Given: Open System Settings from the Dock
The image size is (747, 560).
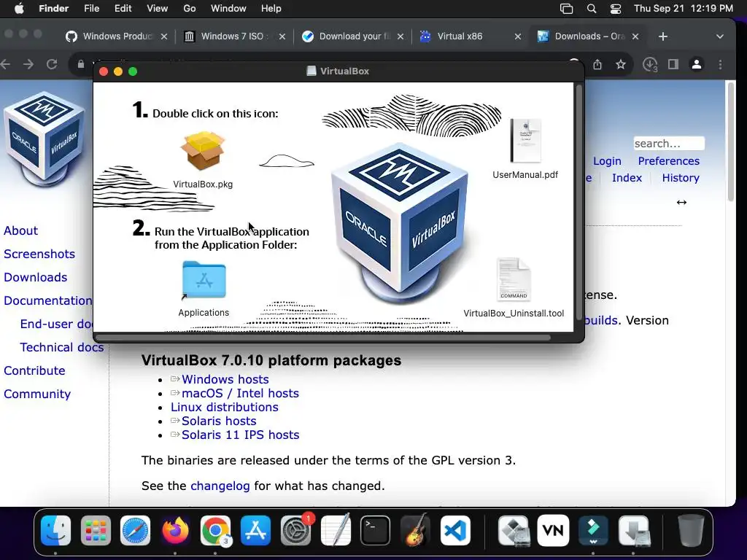Looking at the screenshot, I should click(x=295, y=531).
